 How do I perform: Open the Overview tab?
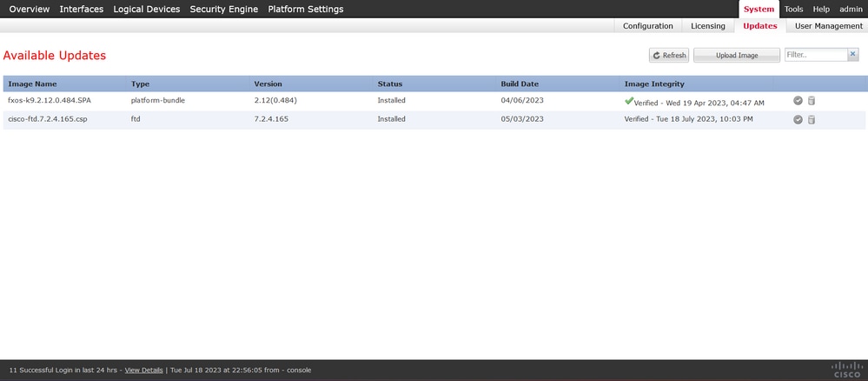30,9
